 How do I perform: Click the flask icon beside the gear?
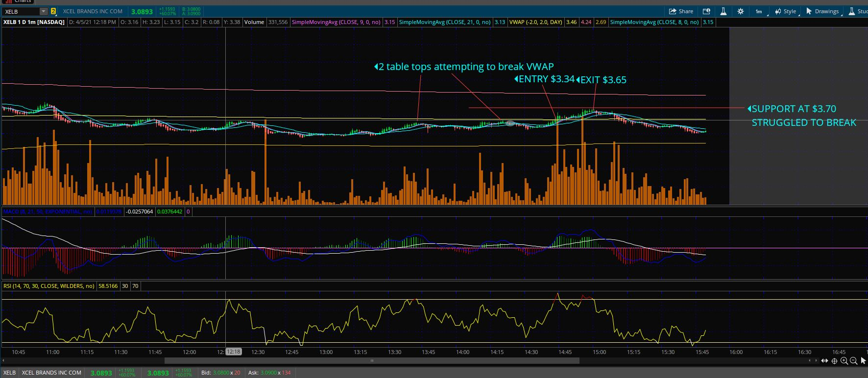723,11
